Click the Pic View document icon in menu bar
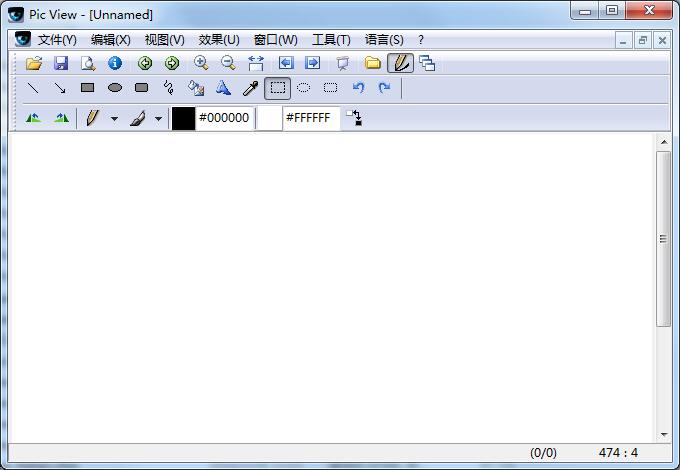 click(23, 39)
